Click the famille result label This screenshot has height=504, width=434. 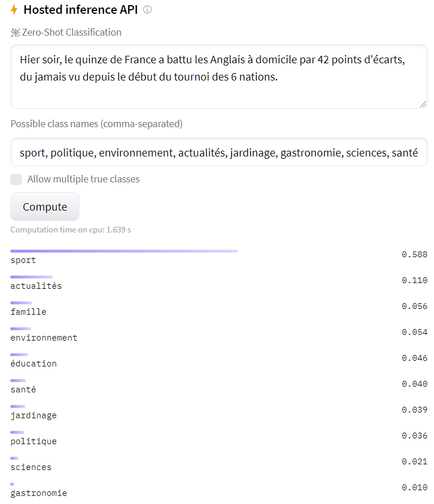coord(28,311)
